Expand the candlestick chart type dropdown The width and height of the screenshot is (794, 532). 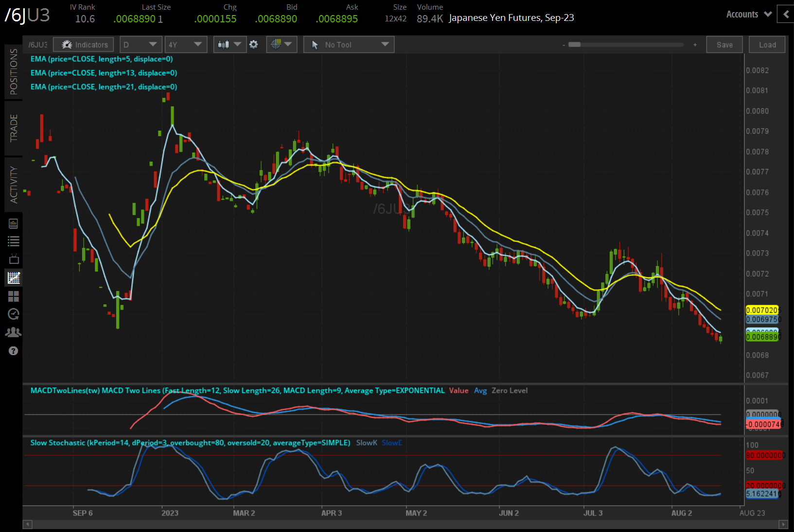tap(229, 45)
